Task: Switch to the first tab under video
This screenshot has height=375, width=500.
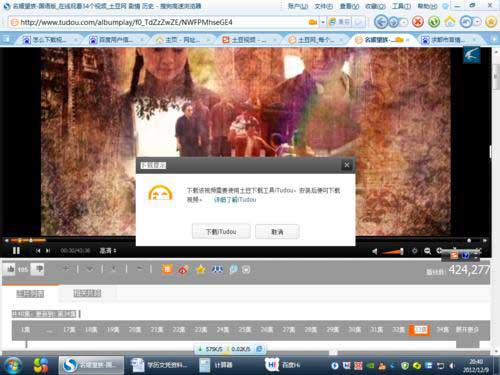Action: [x=30, y=294]
